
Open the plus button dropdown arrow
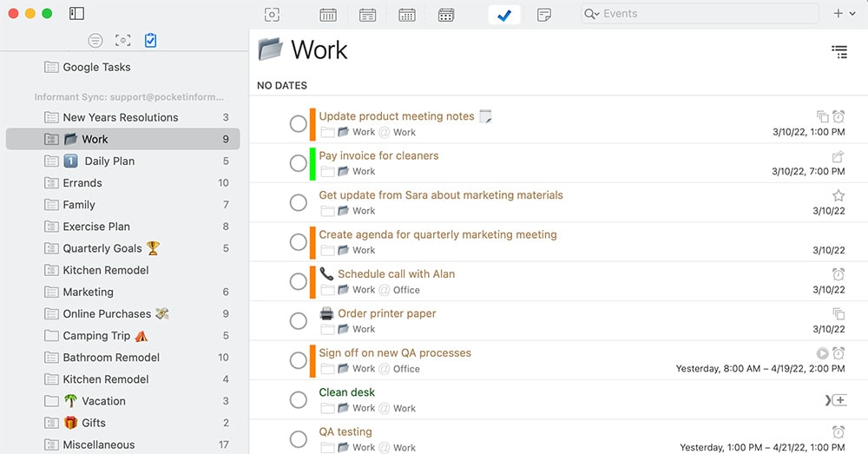coord(852,14)
